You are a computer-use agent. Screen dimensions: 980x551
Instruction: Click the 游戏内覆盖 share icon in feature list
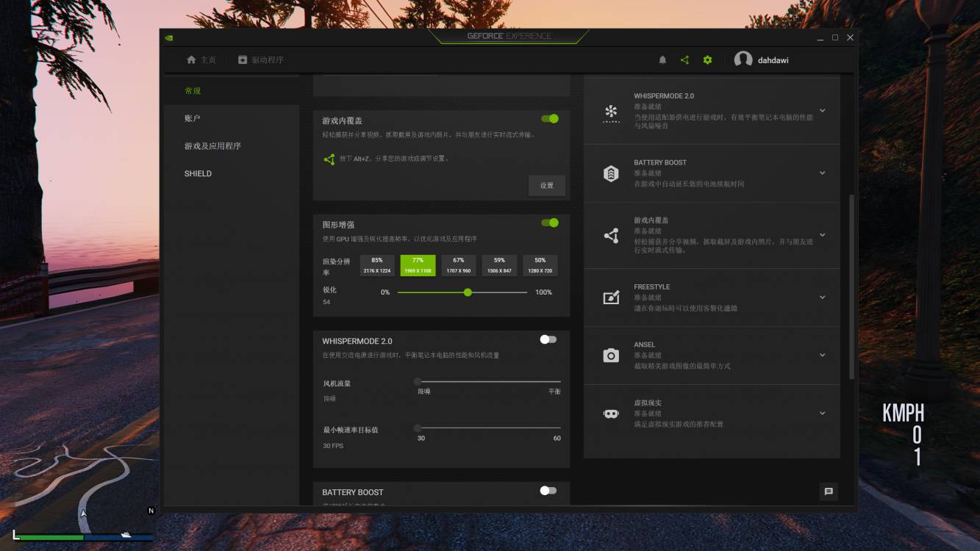[611, 235]
